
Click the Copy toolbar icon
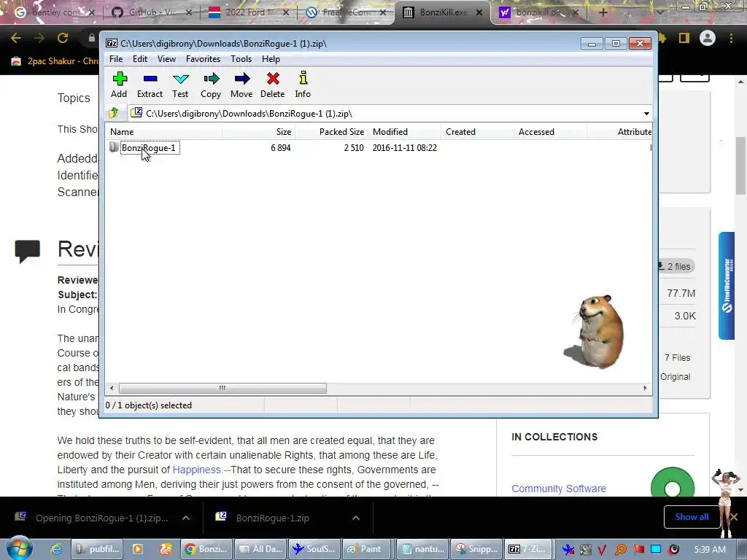211,85
